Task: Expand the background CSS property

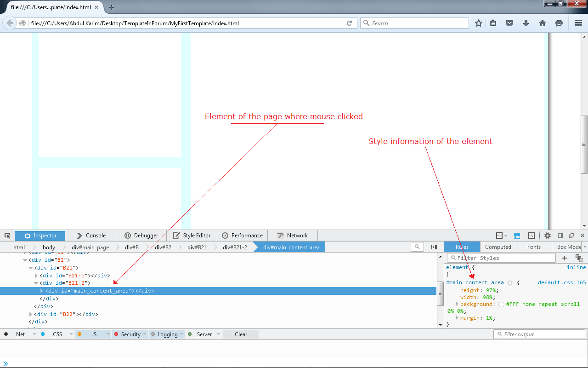Action: [457, 304]
